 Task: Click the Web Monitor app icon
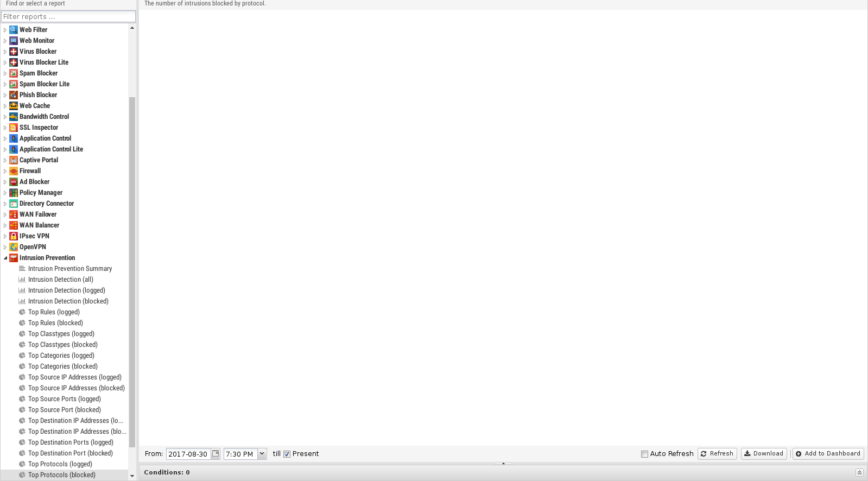coord(14,41)
